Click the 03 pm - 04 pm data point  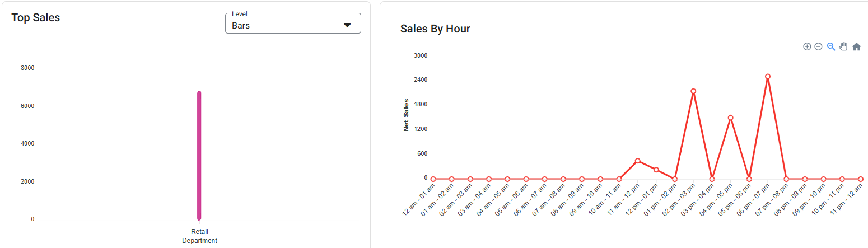712,179
